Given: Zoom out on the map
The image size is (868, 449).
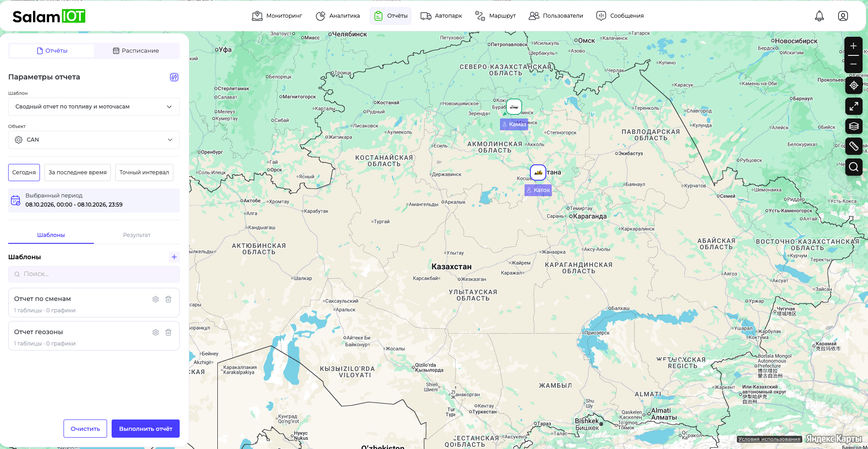Looking at the screenshot, I should 853,64.
